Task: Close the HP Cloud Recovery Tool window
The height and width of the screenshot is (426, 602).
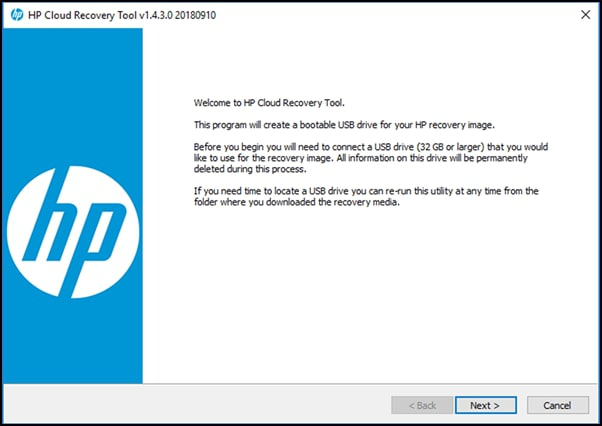Action: click(583, 14)
